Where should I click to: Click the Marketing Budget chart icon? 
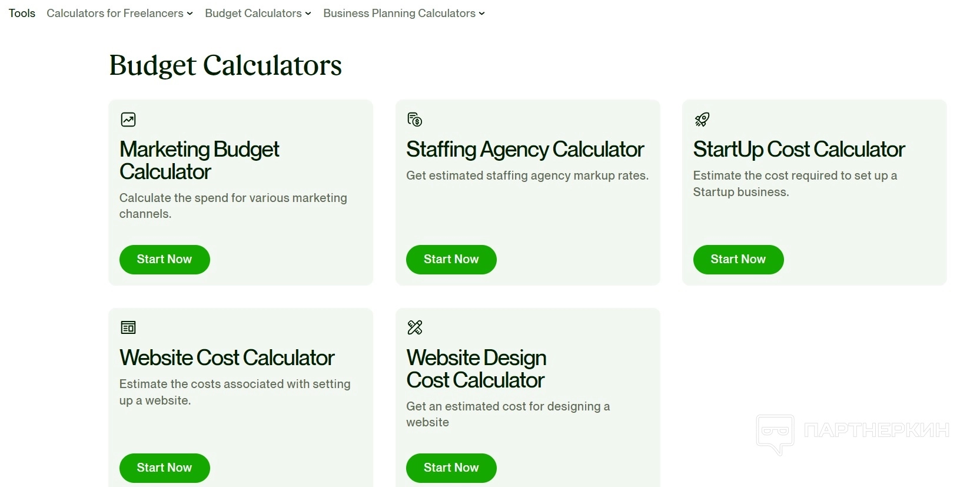click(x=128, y=120)
